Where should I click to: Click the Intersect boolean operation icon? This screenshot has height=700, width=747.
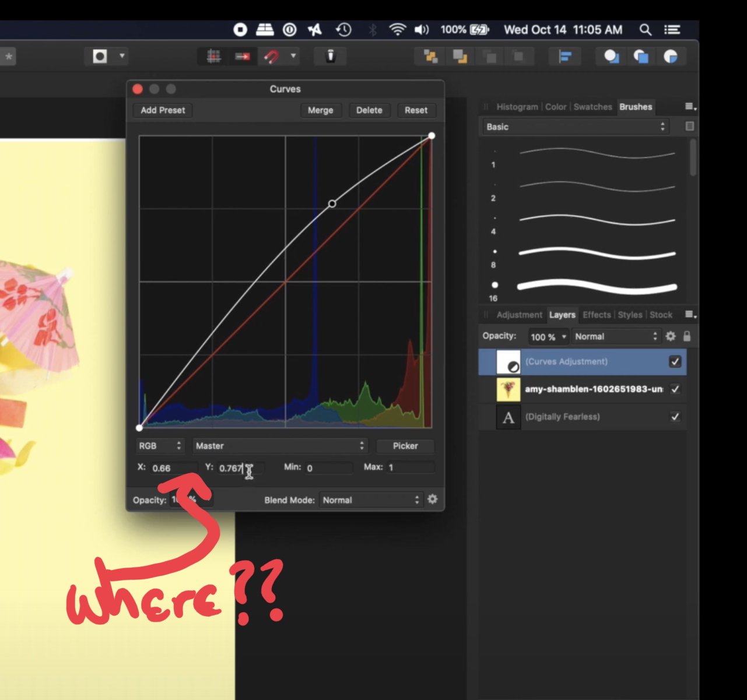pos(671,56)
